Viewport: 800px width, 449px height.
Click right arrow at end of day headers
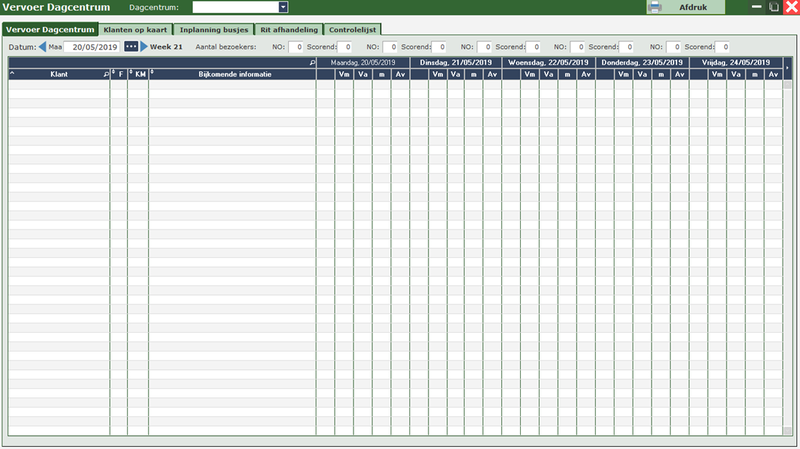pos(787,68)
